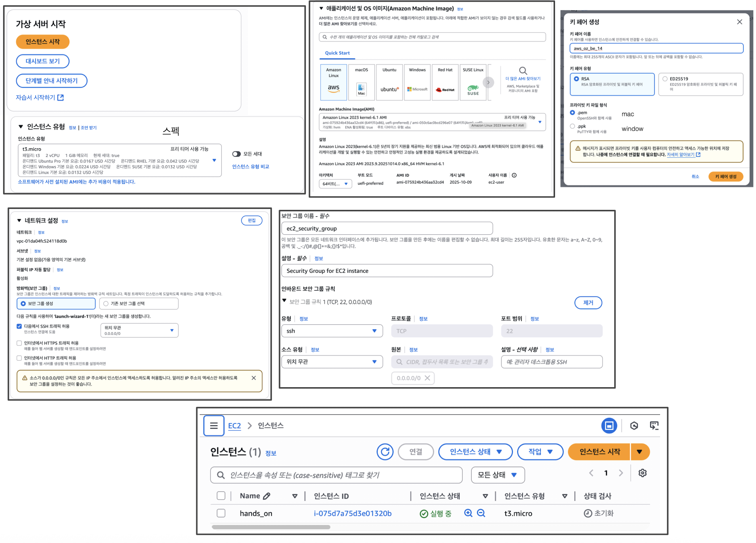Select the SUSE Linux AMI tile
Image resolution: width=756 pixels, height=543 pixels.
(473, 82)
